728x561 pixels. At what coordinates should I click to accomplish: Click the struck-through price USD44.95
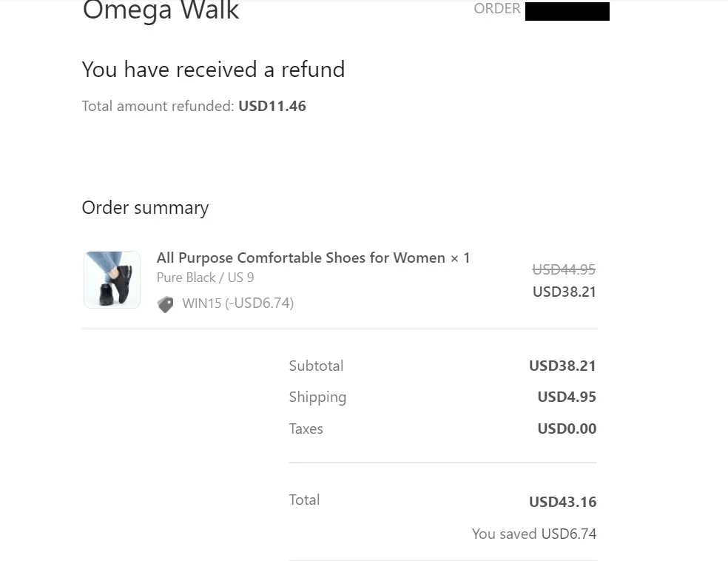pyautogui.click(x=564, y=269)
